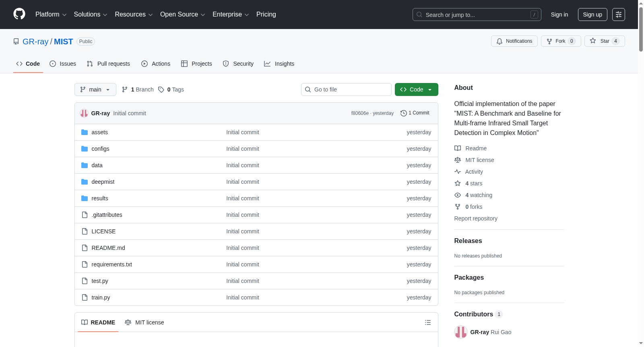Open the Projects tab
Image resolution: width=644 pixels, height=347 pixels.
click(x=196, y=64)
